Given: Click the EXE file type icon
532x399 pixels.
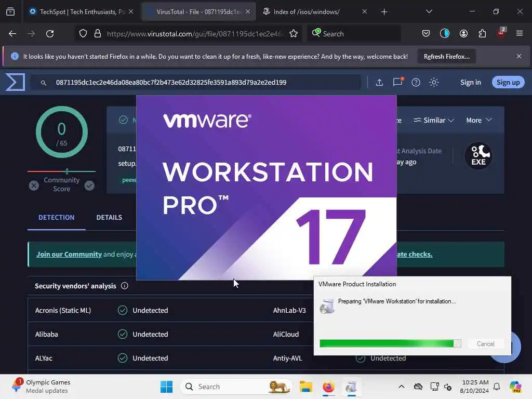Looking at the screenshot, I should (x=478, y=156).
